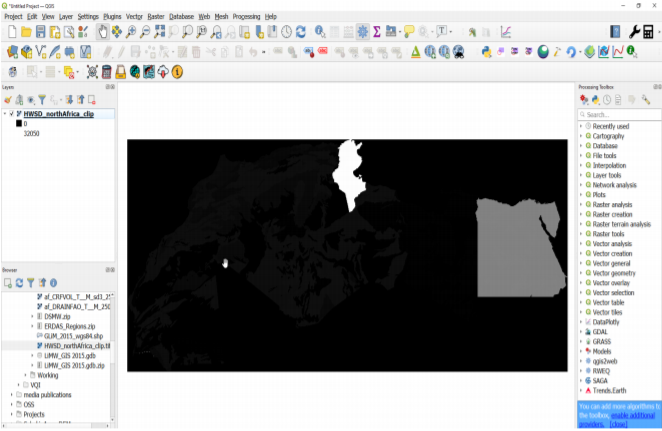The image size is (662, 431).
Task: Refresh the map canvas with blue arrows
Action: 301,32
